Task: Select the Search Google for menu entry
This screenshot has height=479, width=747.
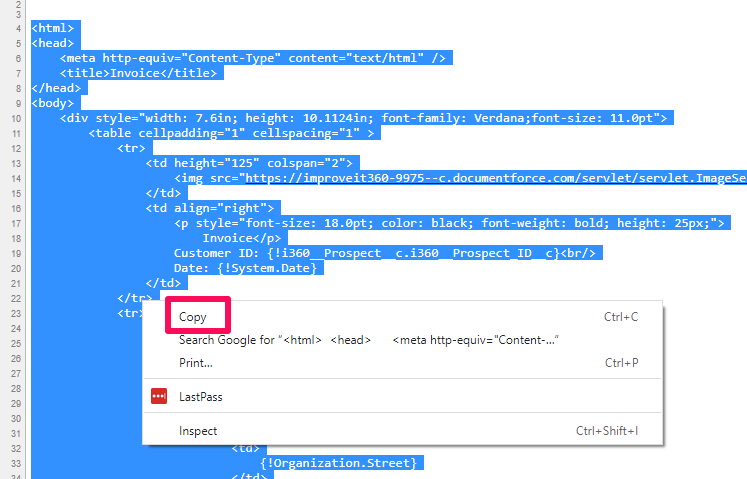Action: click(x=403, y=340)
